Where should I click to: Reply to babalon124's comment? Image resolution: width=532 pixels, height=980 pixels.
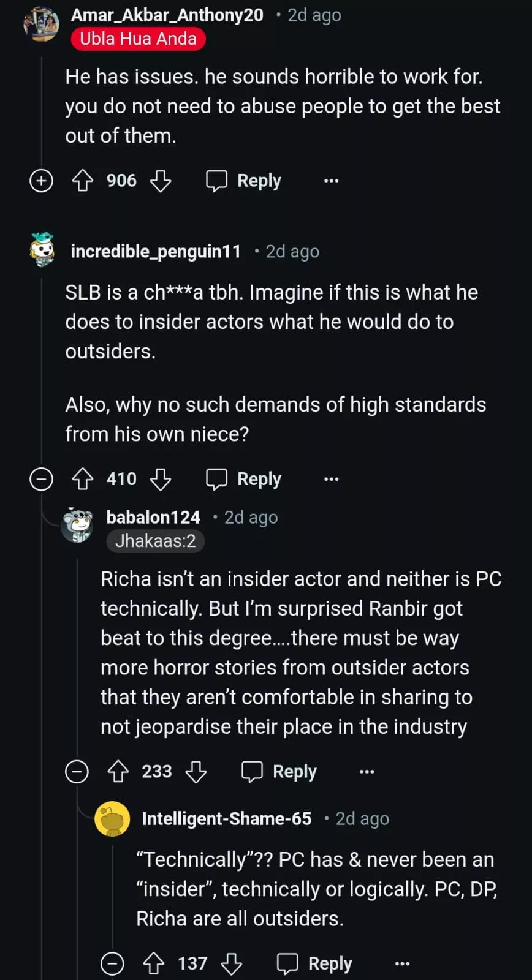click(x=279, y=772)
